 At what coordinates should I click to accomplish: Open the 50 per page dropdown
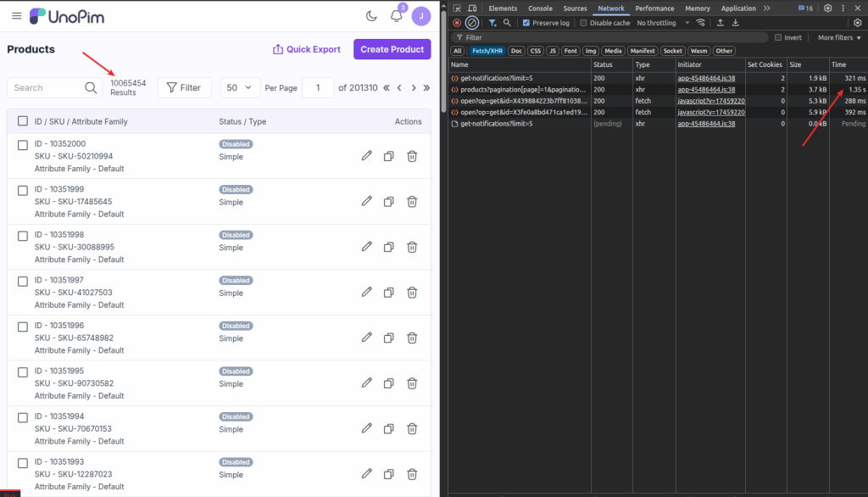tap(240, 87)
